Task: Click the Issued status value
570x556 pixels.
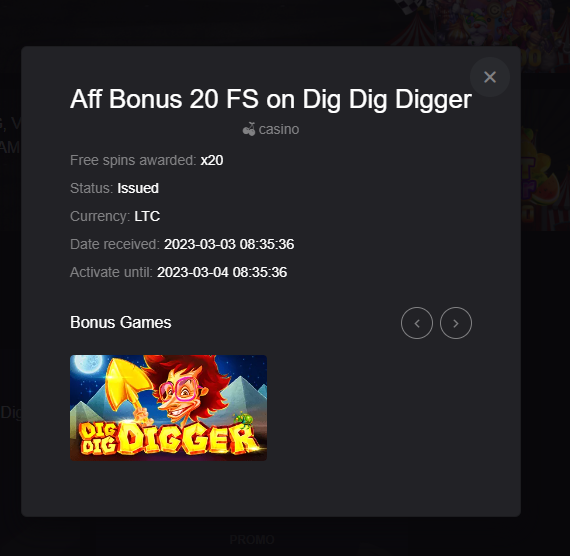Action: click(x=138, y=188)
